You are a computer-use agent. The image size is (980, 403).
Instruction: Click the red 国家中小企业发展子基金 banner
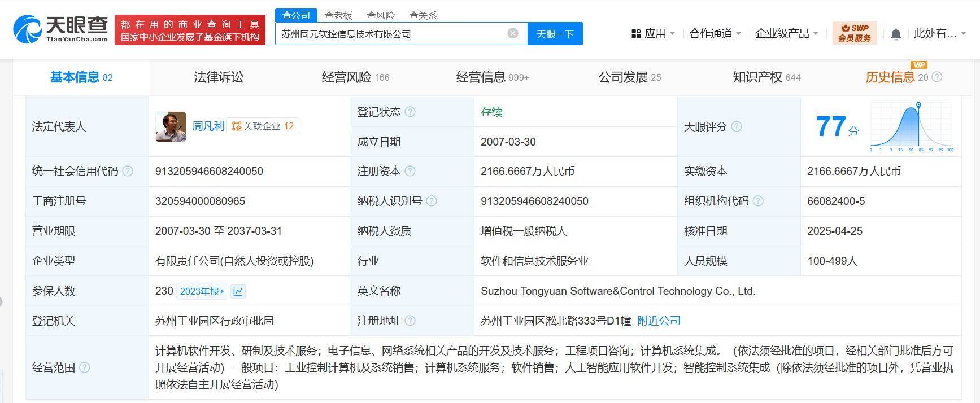[x=190, y=30]
